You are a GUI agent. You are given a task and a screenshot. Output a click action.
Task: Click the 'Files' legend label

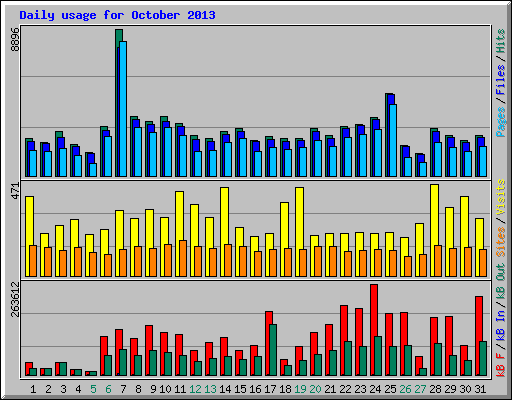pyautogui.click(x=501, y=80)
